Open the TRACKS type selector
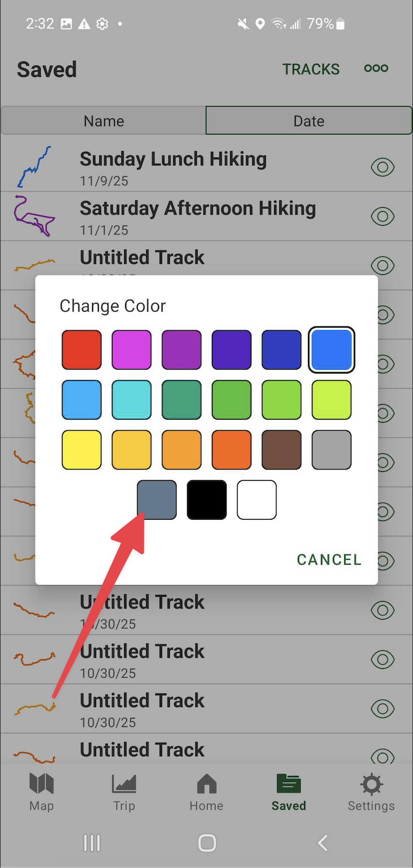 point(311,69)
